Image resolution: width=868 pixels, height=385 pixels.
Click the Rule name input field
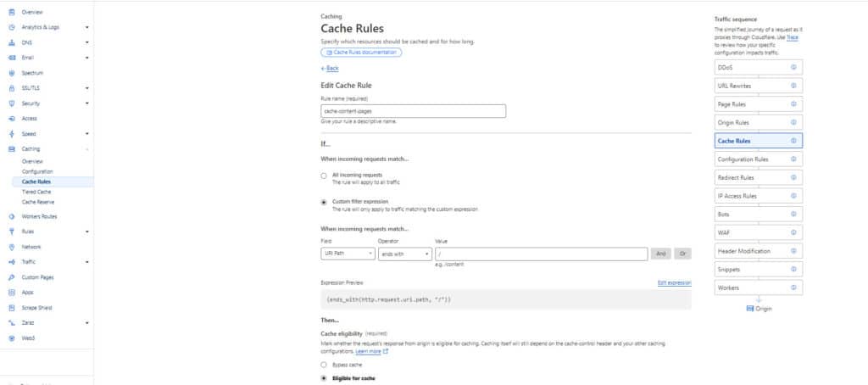413,111
